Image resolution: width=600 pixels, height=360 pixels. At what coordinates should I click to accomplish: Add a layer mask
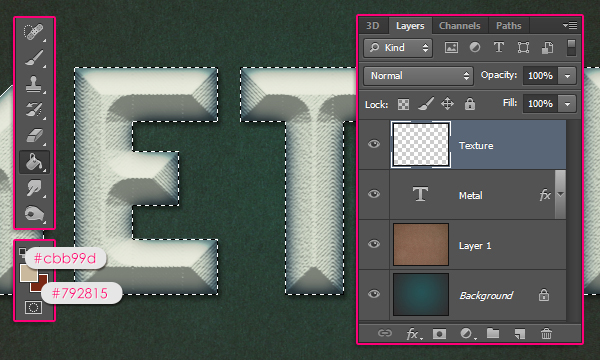[439, 334]
